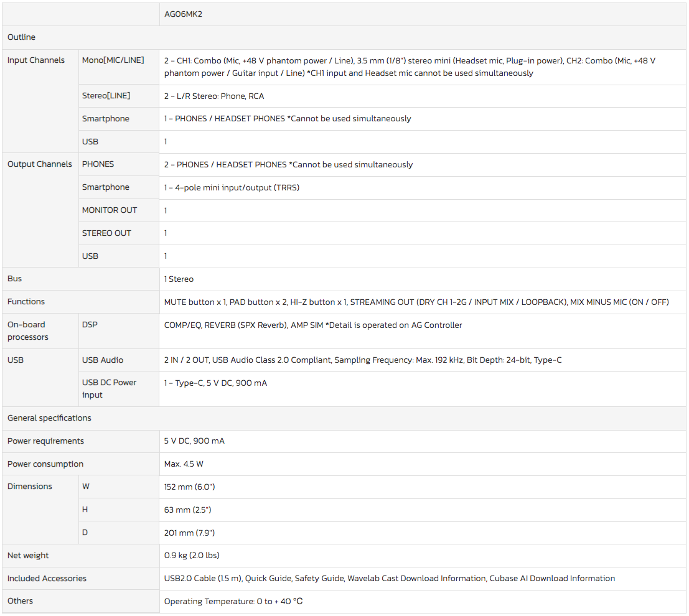The width and height of the screenshot is (689, 616).
Task: Click the Included Accessories row label
Action: click(47, 579)
